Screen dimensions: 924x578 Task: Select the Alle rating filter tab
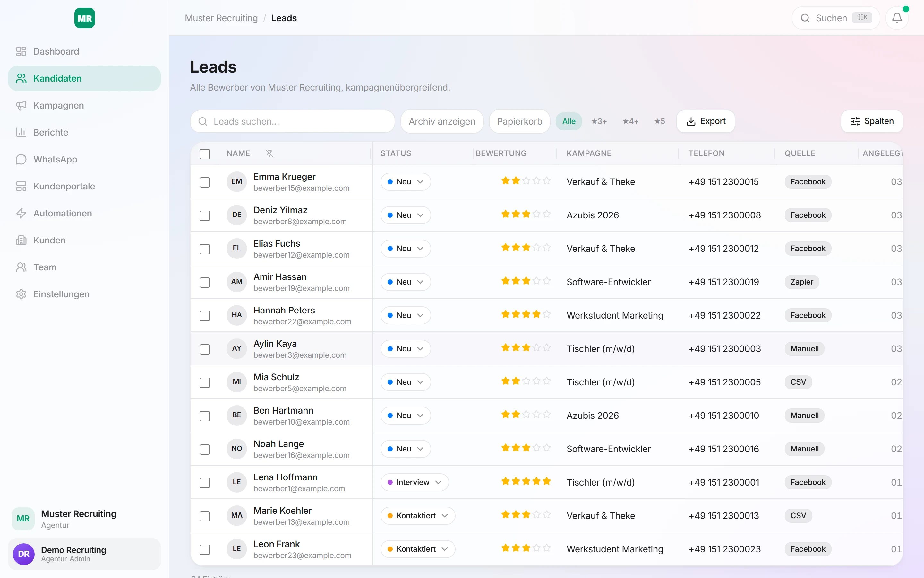point(569,122)
